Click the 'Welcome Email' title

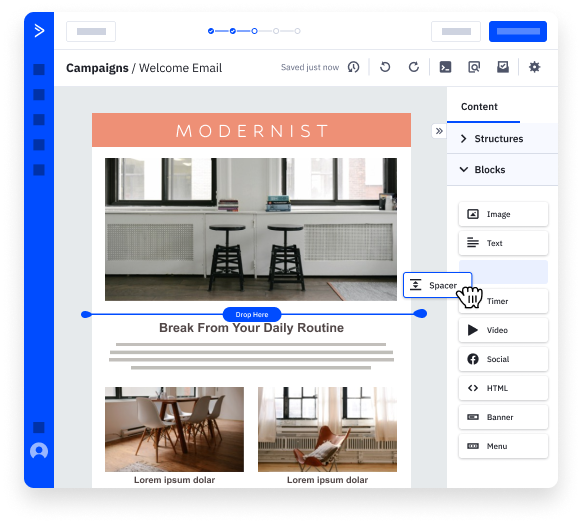180,68
